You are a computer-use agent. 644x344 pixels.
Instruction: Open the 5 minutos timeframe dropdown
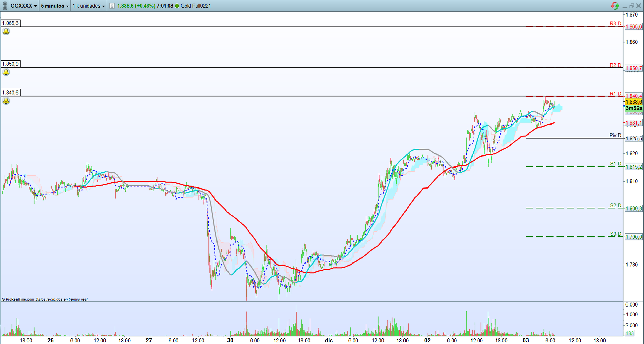[55, 6]
